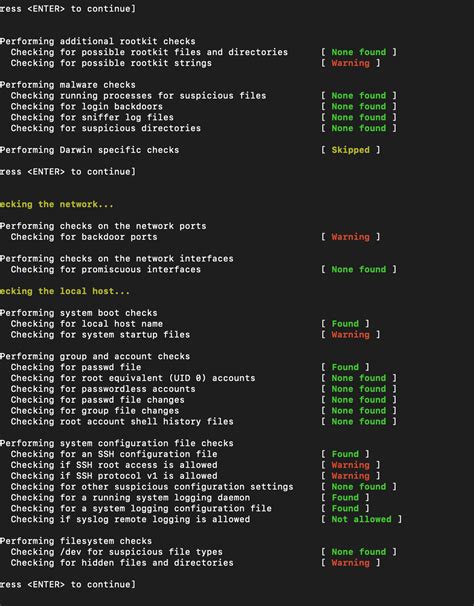The width and height of the screenshot is (474, 606).
Task: Click 'Performing system configuration file checks' heading
Action: pyautogui.click(x=116, y=443)
